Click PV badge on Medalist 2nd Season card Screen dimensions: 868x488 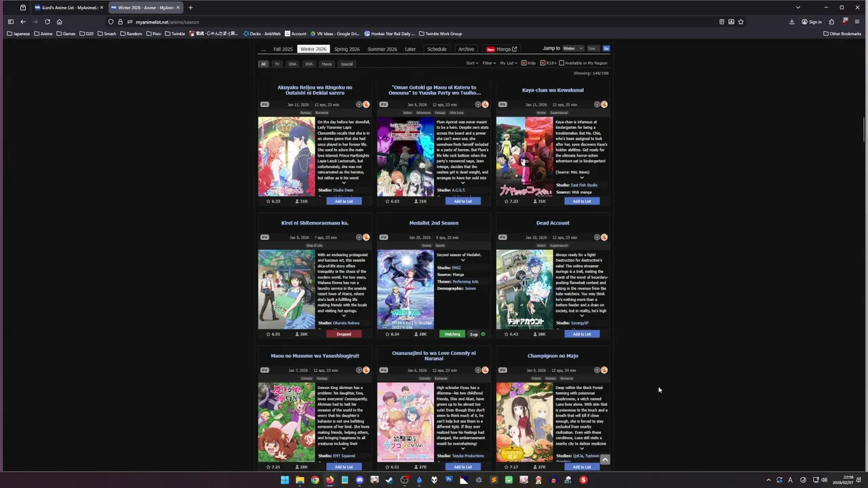pyautogui.click(x=383, y=237)
